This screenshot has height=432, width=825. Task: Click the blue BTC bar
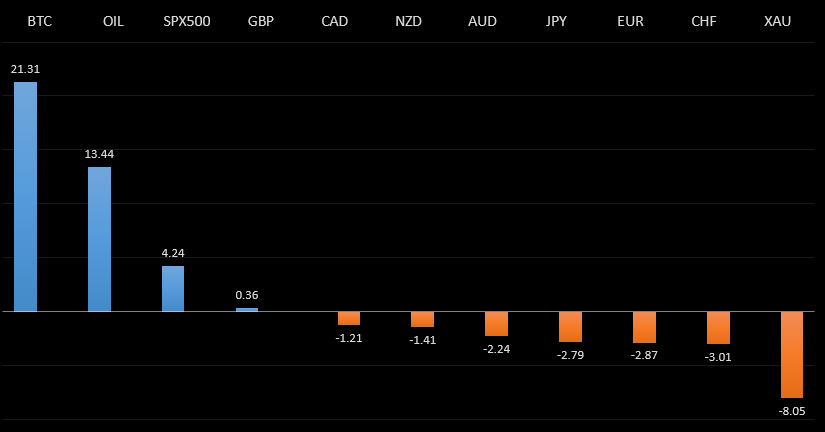(25, 196)
